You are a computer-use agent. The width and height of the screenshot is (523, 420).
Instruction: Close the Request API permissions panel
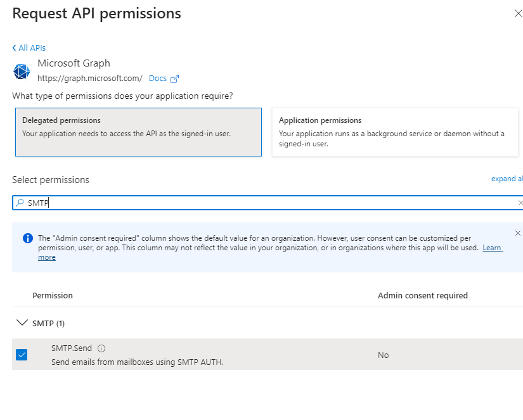(519, 13)
